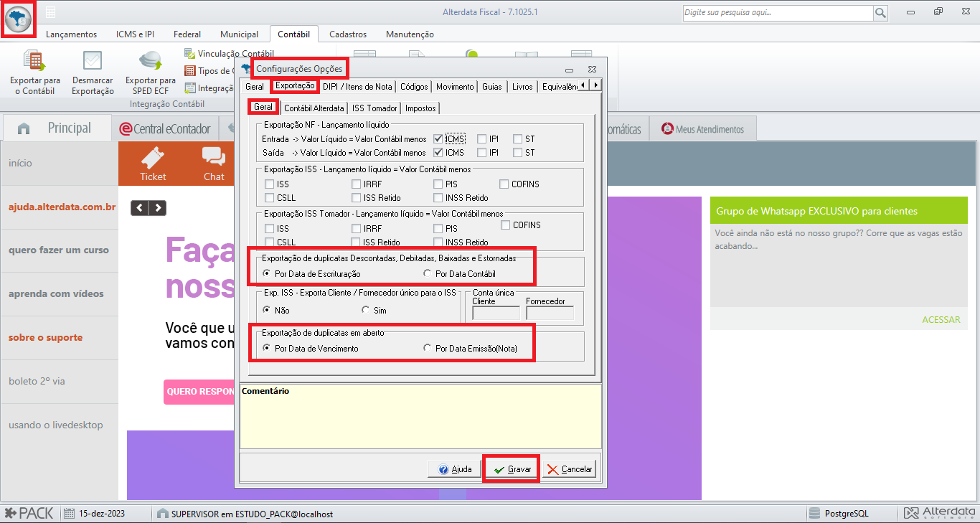Open the Principal home tab
The width and height of the screenshot is (980, 523).
(x=56, y=128)
